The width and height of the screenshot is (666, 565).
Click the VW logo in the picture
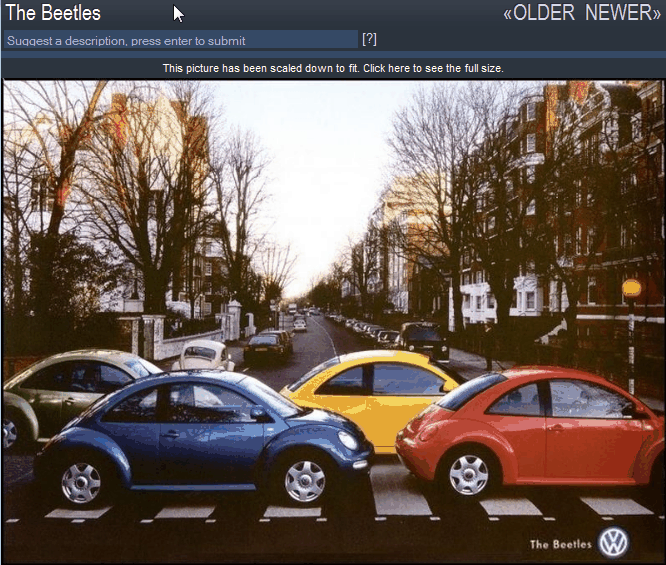pyautogui.click(x=613, y=542)
